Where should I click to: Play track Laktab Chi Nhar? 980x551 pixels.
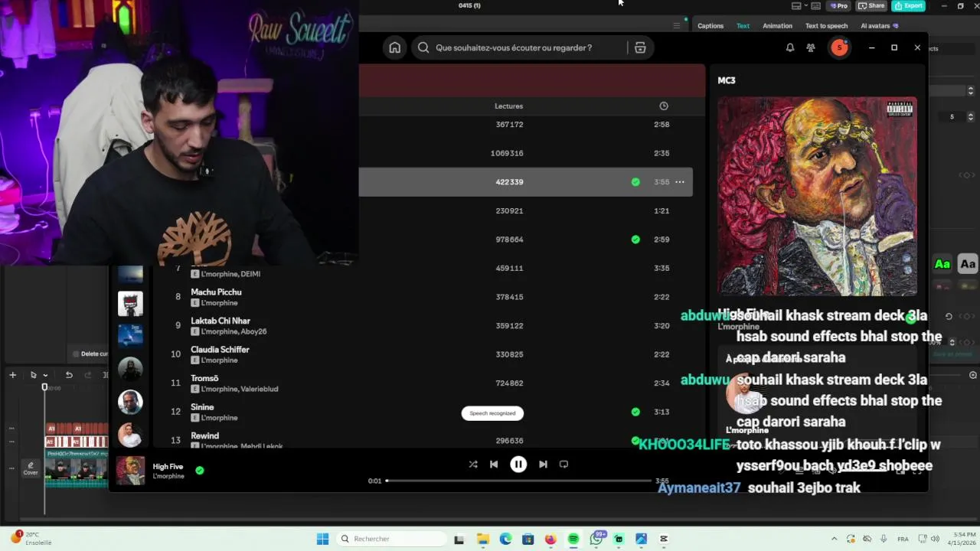(x=220, y=321)
